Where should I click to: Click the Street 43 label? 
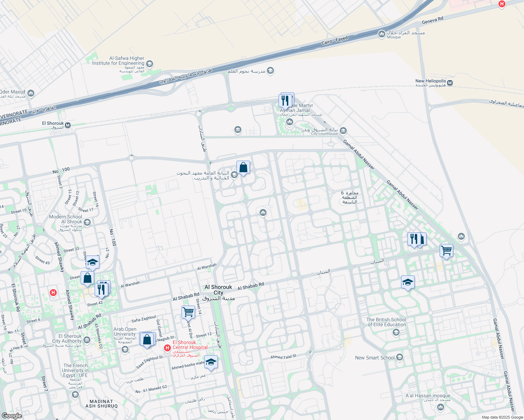click(42, 260)
